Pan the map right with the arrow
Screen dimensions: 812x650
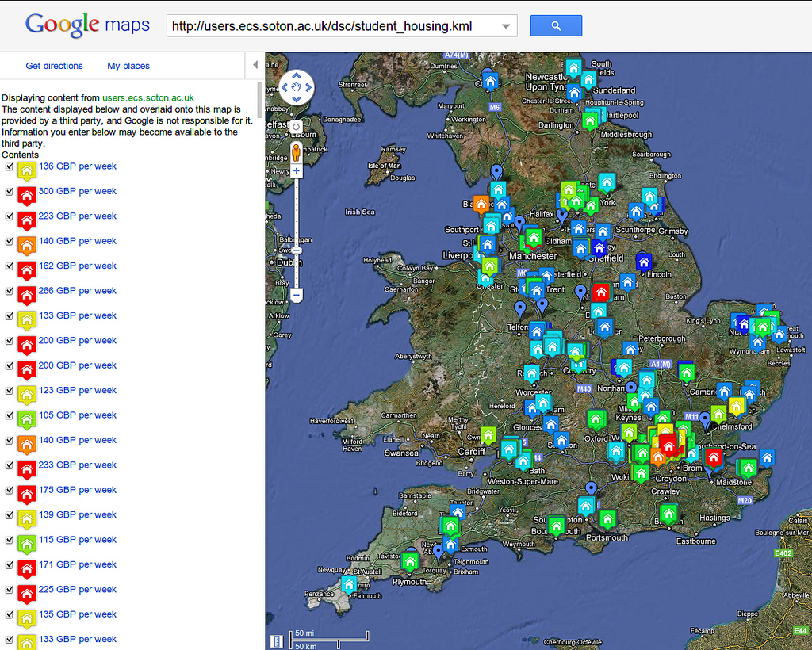pos(308,87)
